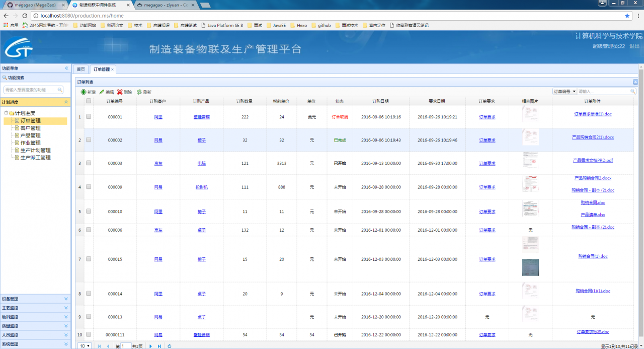Click the pencil 编辑 edit icon

[102, 92]
